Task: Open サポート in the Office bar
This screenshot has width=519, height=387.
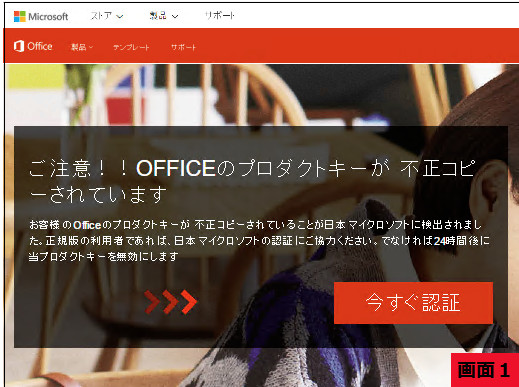Action: tap(183, 47)
